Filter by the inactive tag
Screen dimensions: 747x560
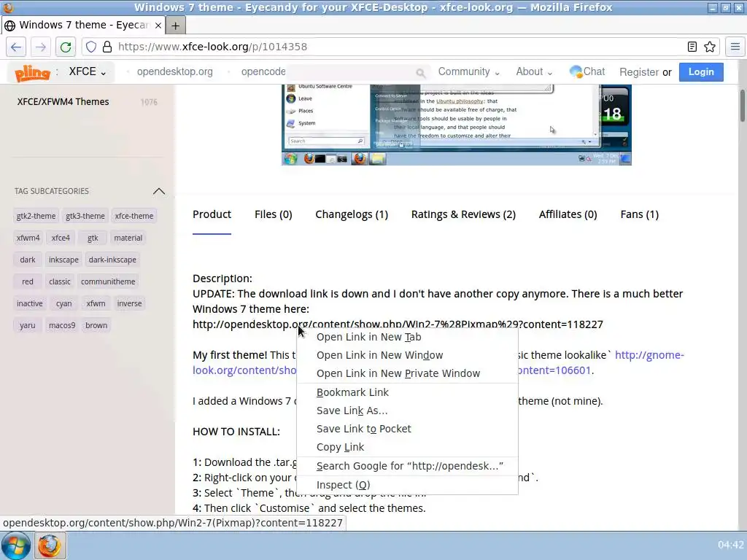click(x=29, y=303)
